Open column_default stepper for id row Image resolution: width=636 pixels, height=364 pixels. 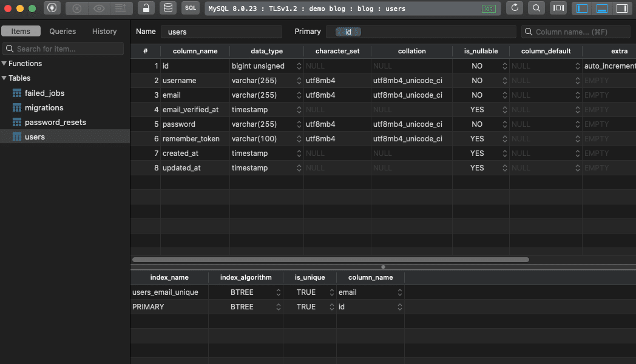[x=578, y=66]
